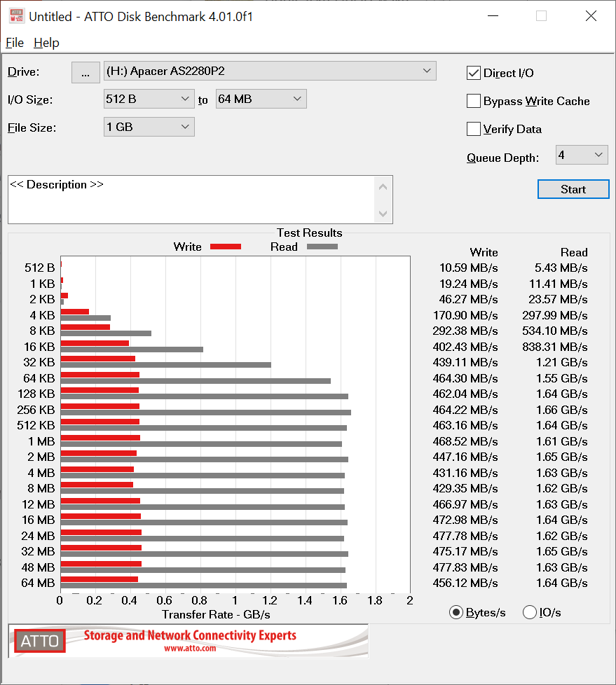Expand the maximum I/O Size dropdown (64 MB)
This screenshot has width=616, height=685.
tap(261, 99)
